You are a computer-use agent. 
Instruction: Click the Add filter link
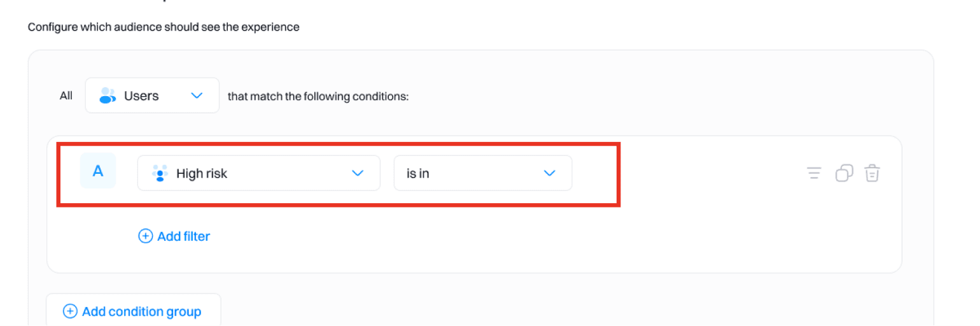[x=183, y=236]
